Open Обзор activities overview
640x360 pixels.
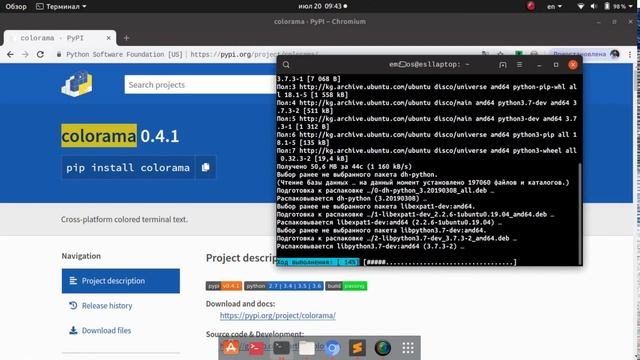pyautogui.click(x=16, y=6)
